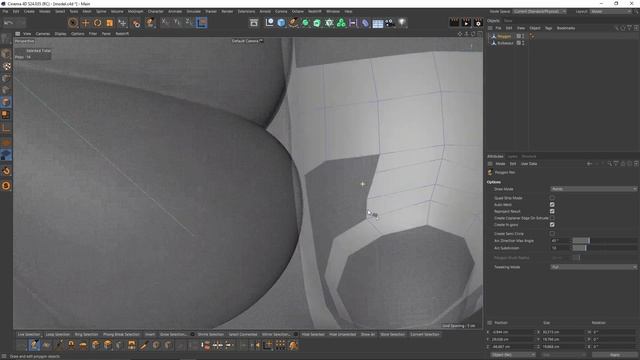Screen dimensions: 640x360
Task: Select the Live Selection tool icon in top toolbar
Action: 73,23
